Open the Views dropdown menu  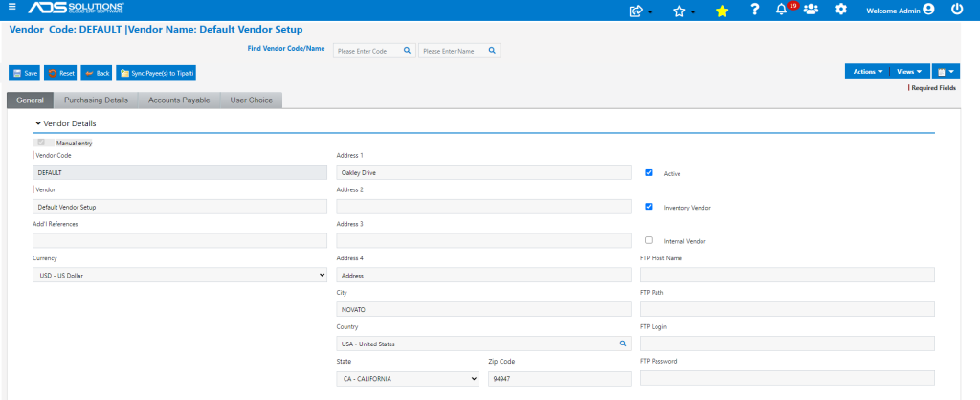point(909,72)
